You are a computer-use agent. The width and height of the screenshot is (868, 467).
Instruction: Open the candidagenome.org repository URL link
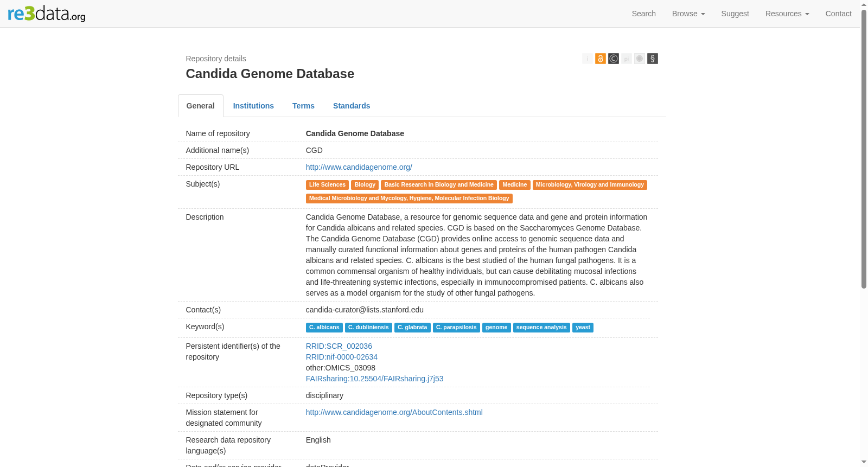tap(359, 167)
